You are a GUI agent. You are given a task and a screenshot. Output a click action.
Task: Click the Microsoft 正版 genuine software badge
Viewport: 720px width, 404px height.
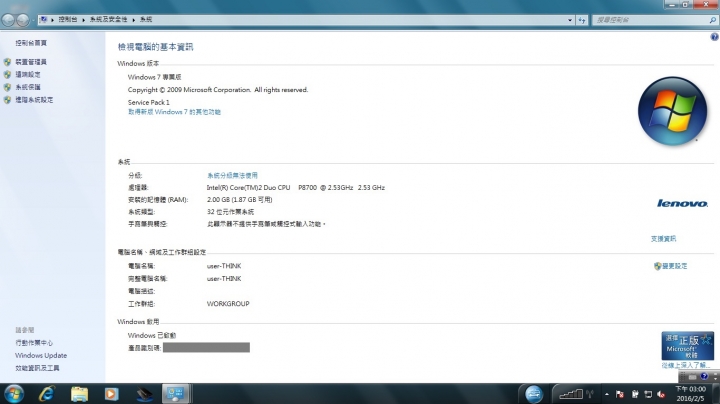coord(687,346)
